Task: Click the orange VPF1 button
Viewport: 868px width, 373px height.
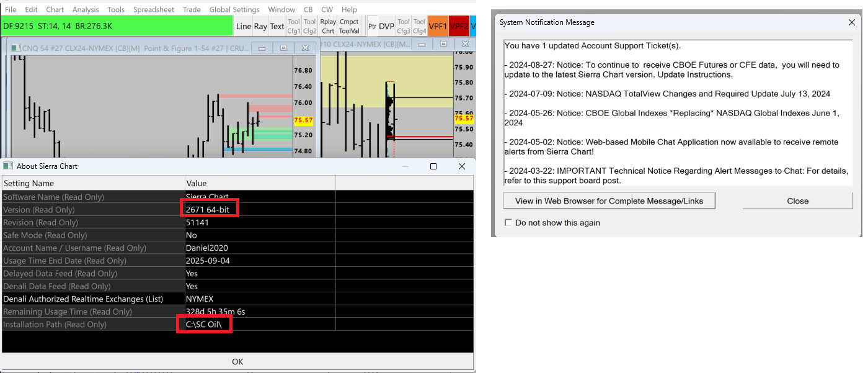Action: tap(438, 26)
